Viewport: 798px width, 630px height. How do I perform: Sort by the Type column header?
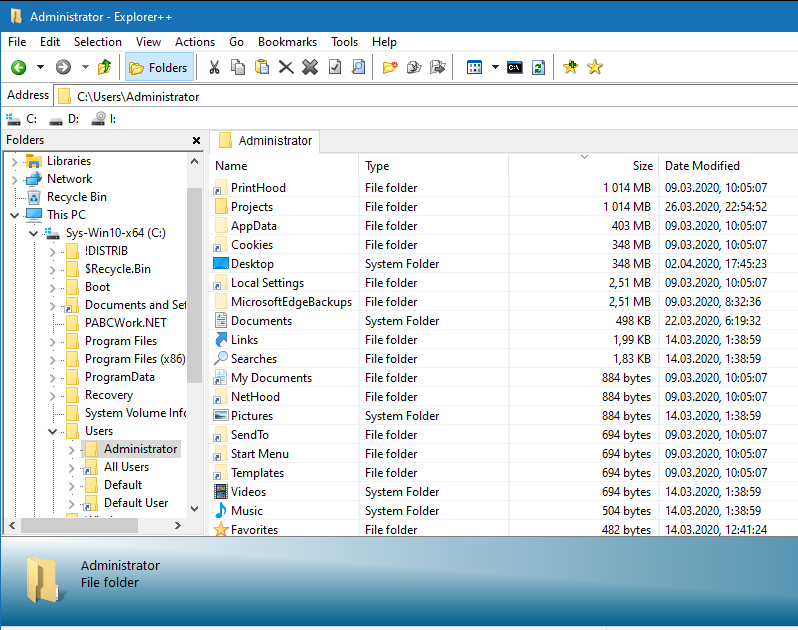click(434, 166)
